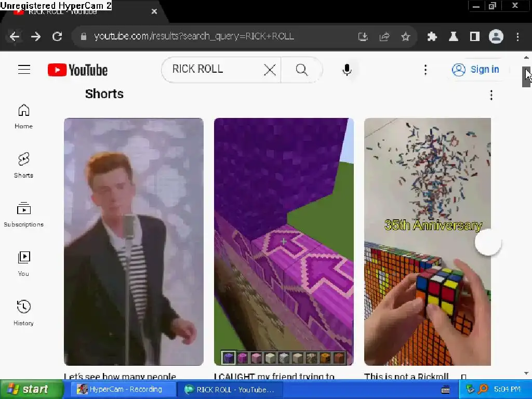Clear the search query with X
The height and width of the screenshot is (399, 532).
(x=270, y=70)
